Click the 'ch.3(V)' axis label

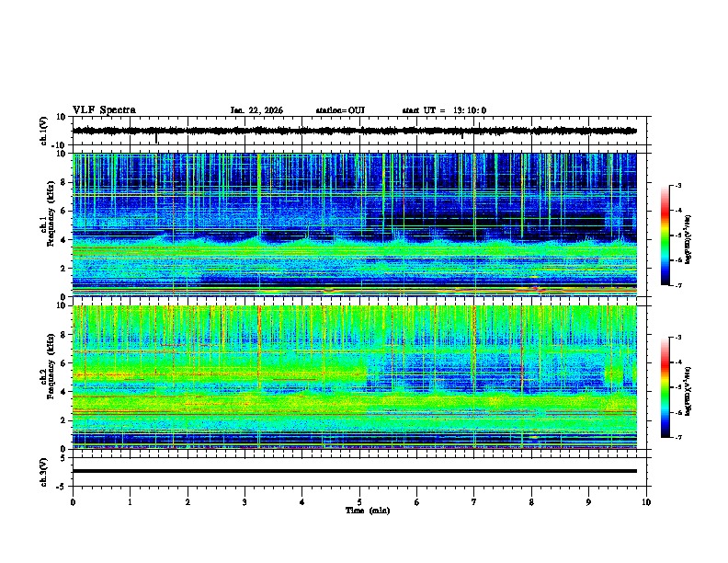(x=43, y=472)
